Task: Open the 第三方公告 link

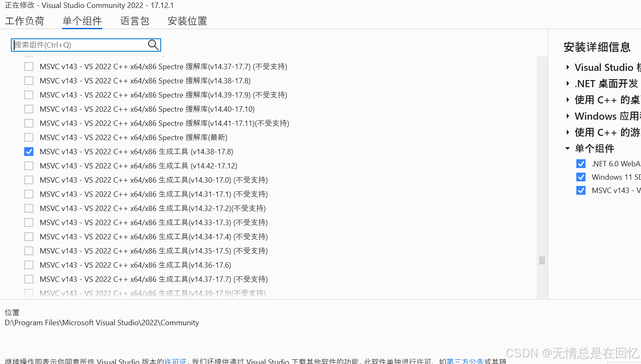Action: pyautogui.click(x=465, y=361)
